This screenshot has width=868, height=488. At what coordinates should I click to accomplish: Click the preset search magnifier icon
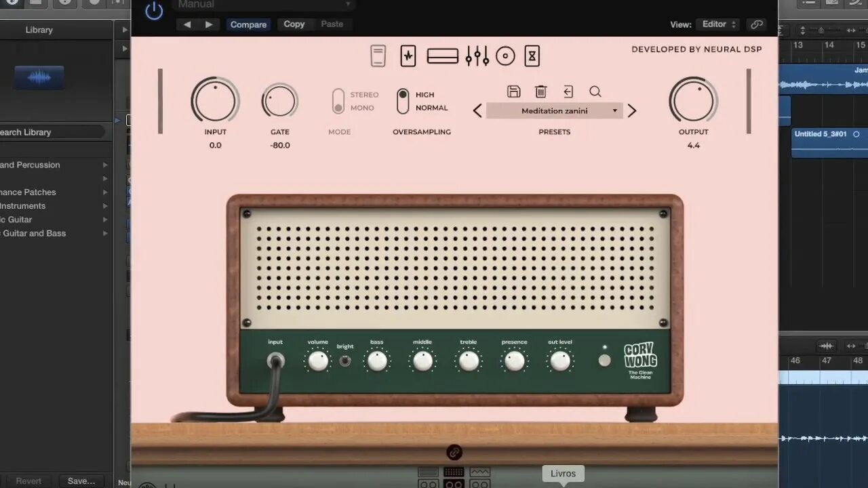[x=595, y=91]
